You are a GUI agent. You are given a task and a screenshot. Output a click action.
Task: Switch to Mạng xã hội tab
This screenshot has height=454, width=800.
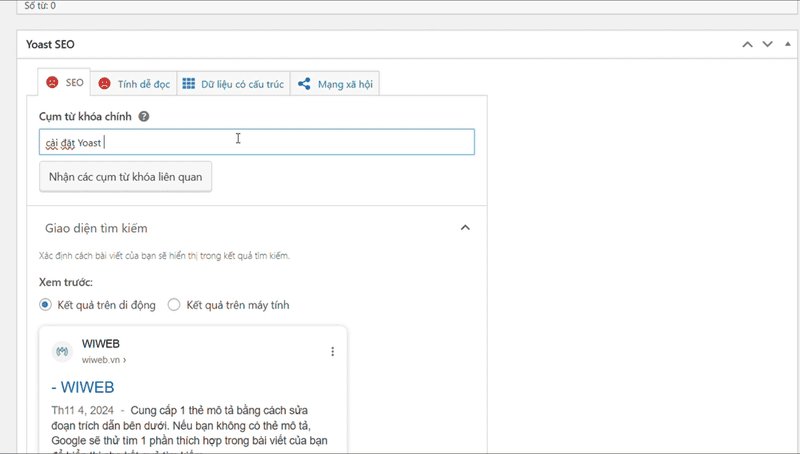(335, 84)
